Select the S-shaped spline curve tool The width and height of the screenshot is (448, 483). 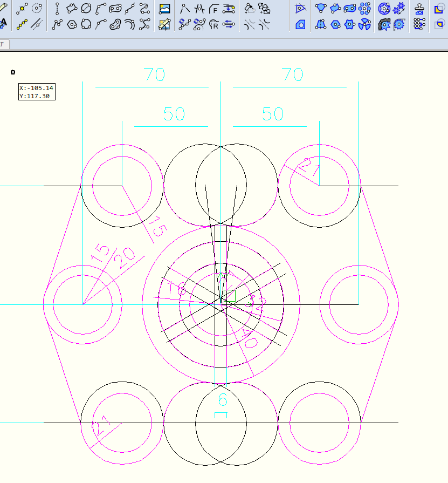(x=144, y=9)
